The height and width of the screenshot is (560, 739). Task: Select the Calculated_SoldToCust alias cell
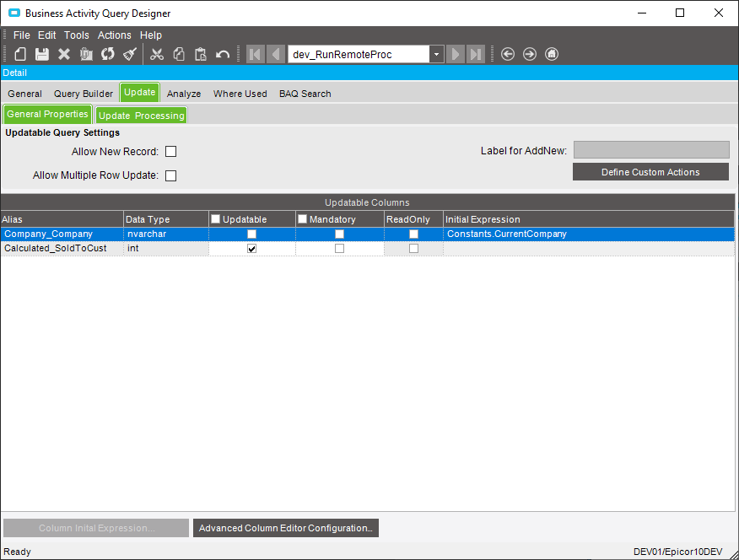62,248
